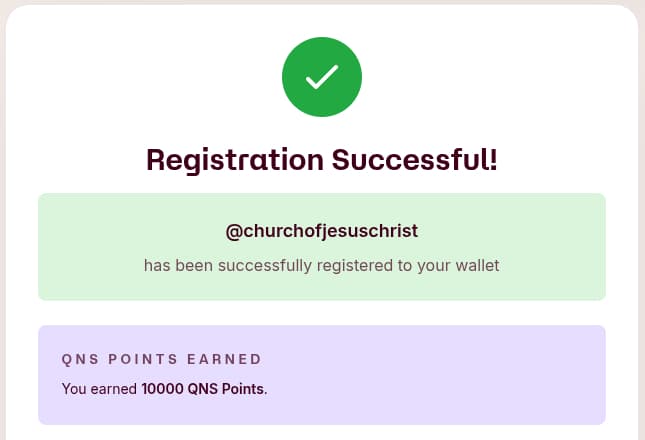The height and width of the screenshot is (440, 645).
Task: Click "QNS" in the points header label
Action: pyautogui.click(x=80, y=359)
